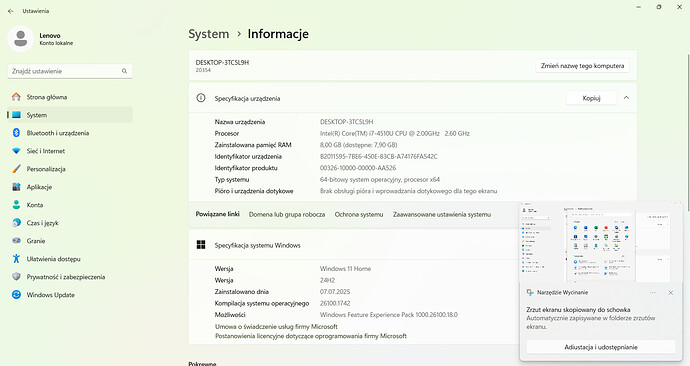Viewport: 690px width, 366px height.
Task: Click Zmień nazwę tego komputera button
Action: (x=582, y=66)
